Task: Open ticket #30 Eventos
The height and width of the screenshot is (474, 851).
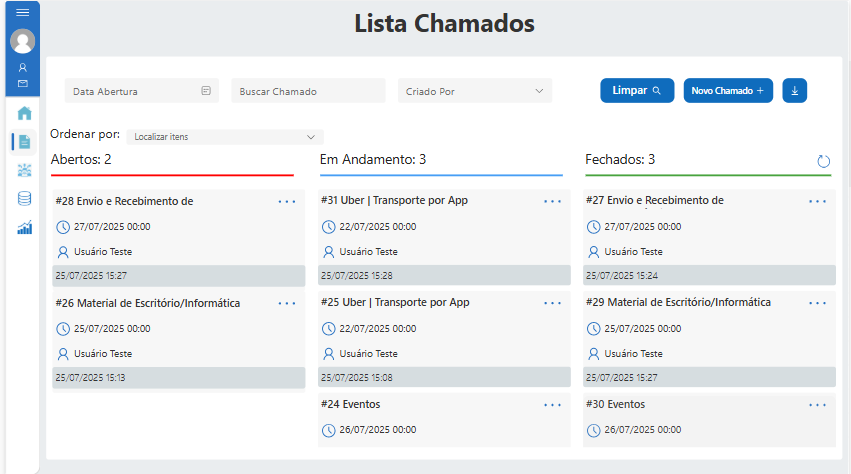Action: 615,405
